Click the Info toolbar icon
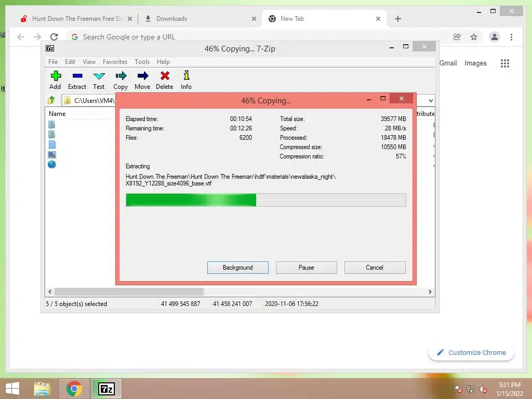 click(187, 75)
